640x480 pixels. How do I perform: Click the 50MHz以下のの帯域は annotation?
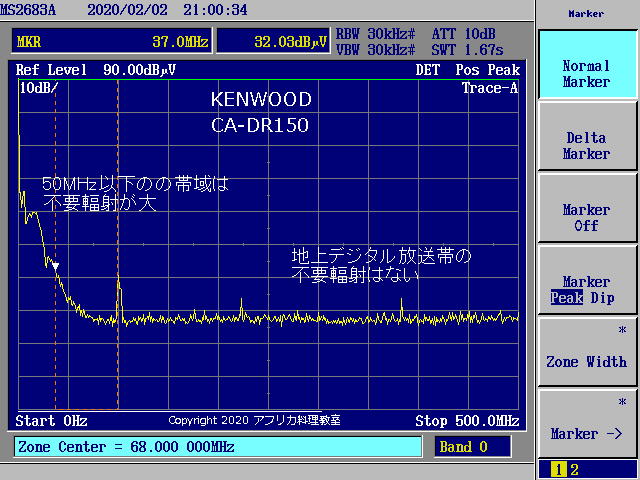pos(136,184)
